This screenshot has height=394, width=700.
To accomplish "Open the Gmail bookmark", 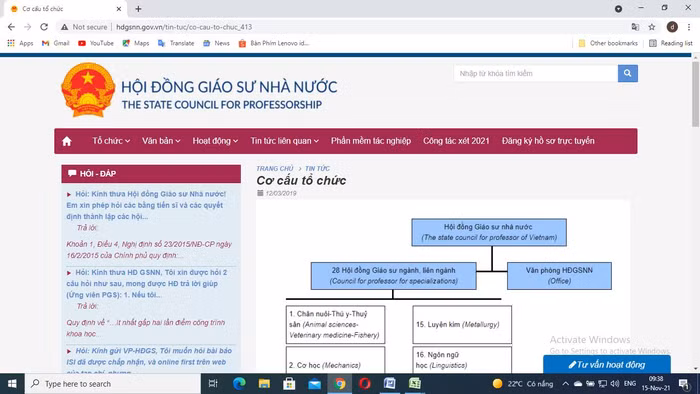I will click(x=55, y=43).
